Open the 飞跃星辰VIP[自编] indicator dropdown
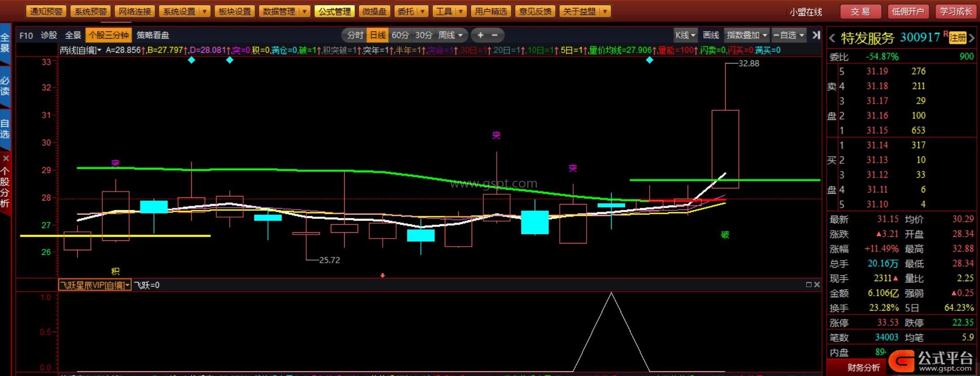 tap(95, 285)
